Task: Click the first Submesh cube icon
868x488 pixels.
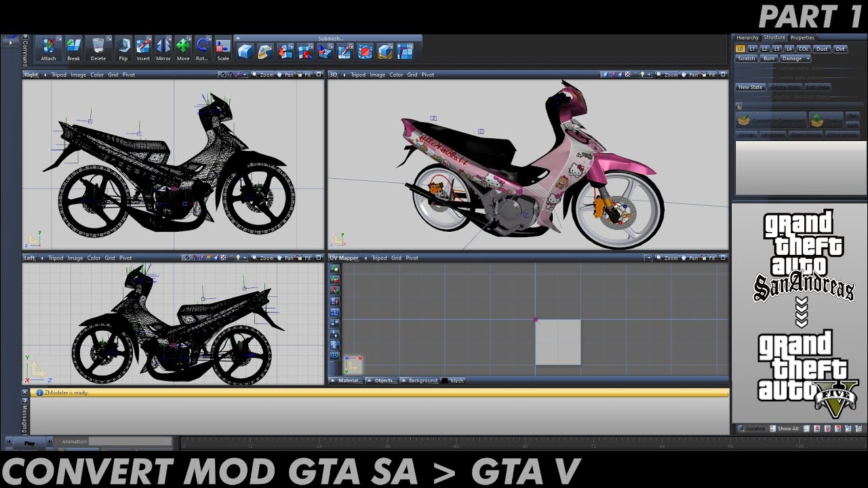Action: [x=245, y=52]
